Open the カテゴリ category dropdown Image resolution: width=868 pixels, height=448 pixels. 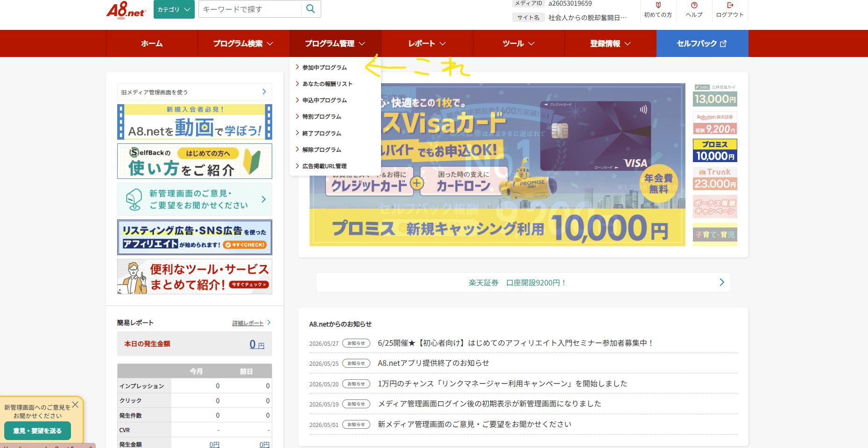174,9
